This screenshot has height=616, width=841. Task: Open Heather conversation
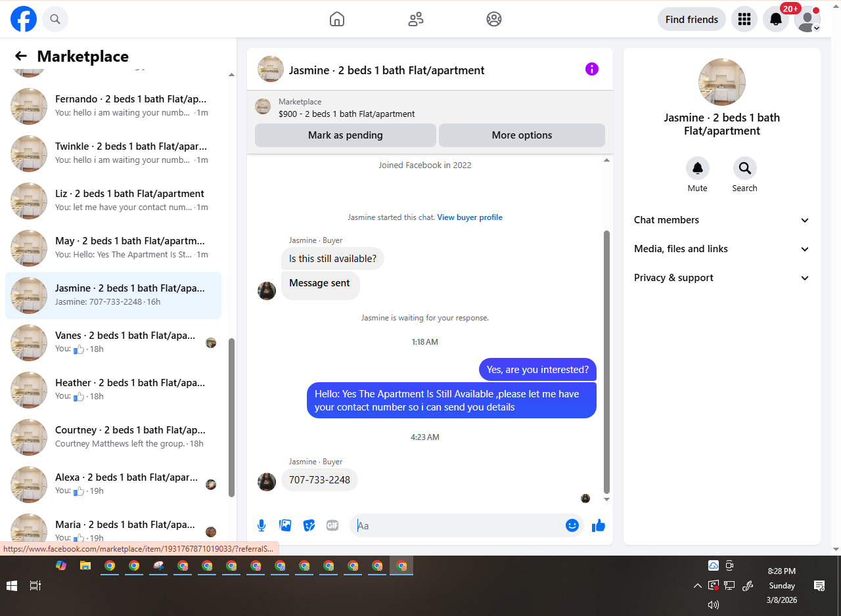(x=113, y=390)
